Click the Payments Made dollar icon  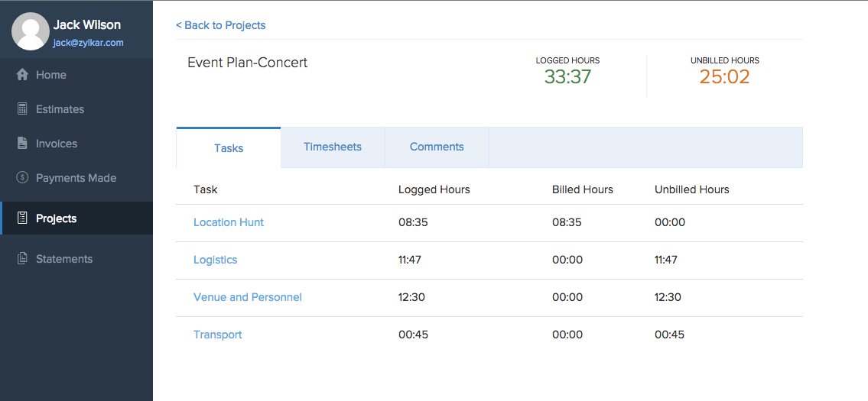pos(22,178)
